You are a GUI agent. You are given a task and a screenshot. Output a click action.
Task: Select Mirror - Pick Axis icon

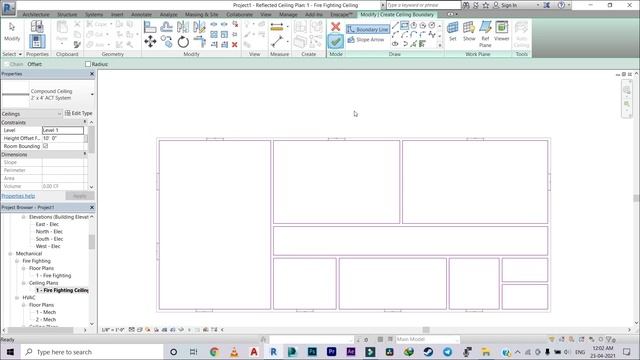(x=183, y=27)
